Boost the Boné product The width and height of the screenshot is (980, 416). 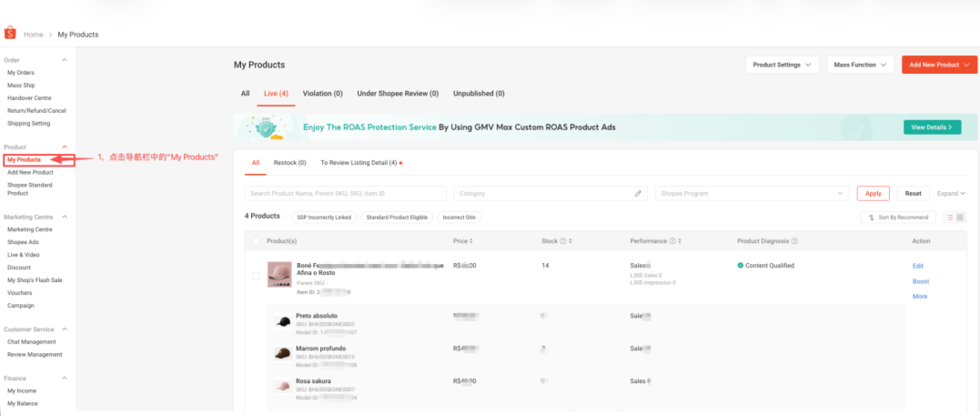click(920, 281)
